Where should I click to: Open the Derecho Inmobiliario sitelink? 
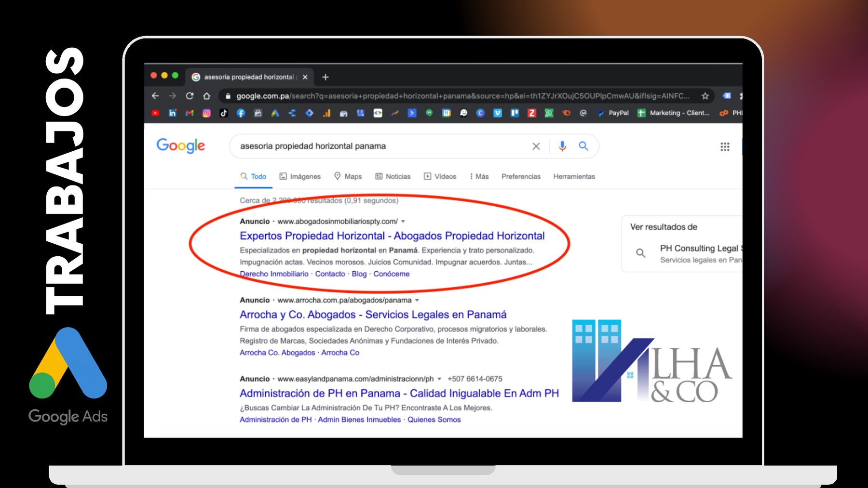click(x=274, y=274)
